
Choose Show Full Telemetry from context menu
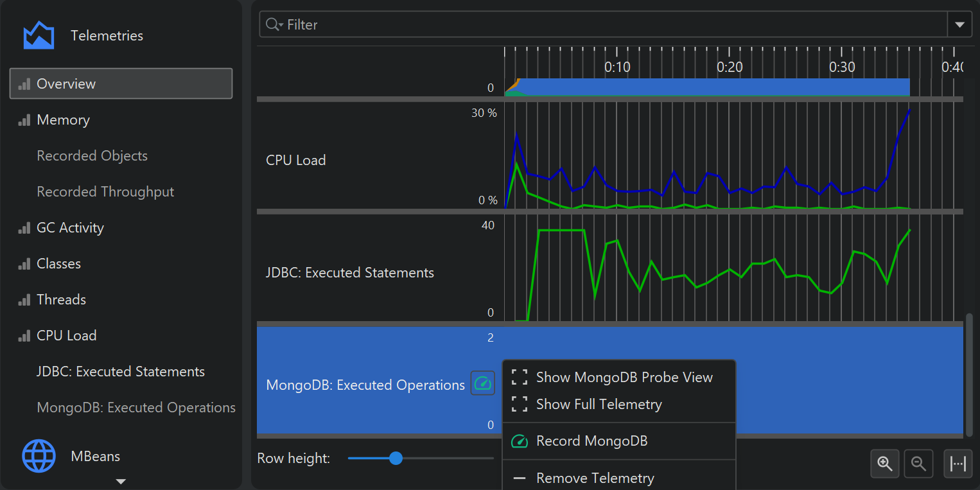599,404
